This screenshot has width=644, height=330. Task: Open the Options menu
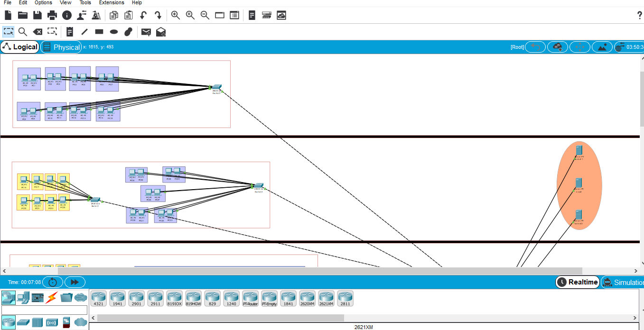pos(43,3)
